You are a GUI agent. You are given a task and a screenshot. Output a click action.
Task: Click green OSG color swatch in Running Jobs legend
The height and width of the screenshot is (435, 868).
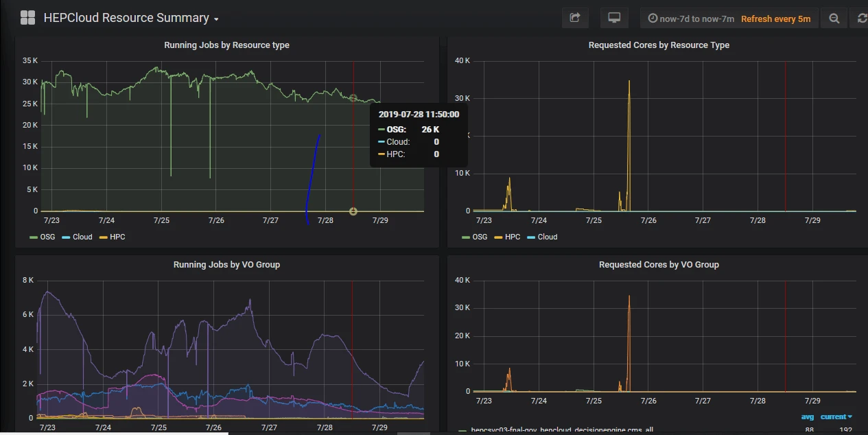coord(34,237)
